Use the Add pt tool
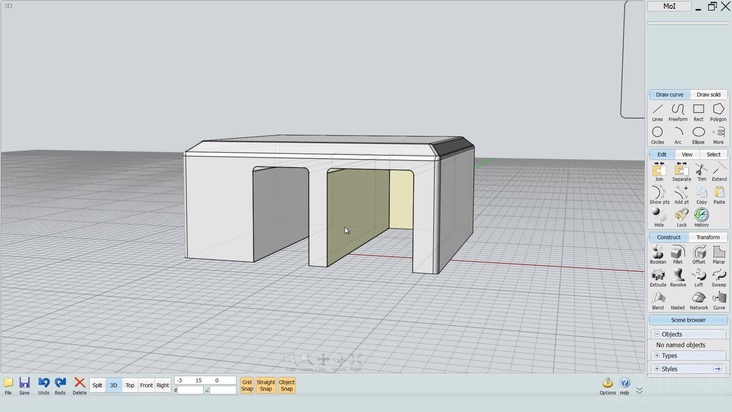This screenshot has width=732, height=412. pyautogui.click(x=681, y=195)
